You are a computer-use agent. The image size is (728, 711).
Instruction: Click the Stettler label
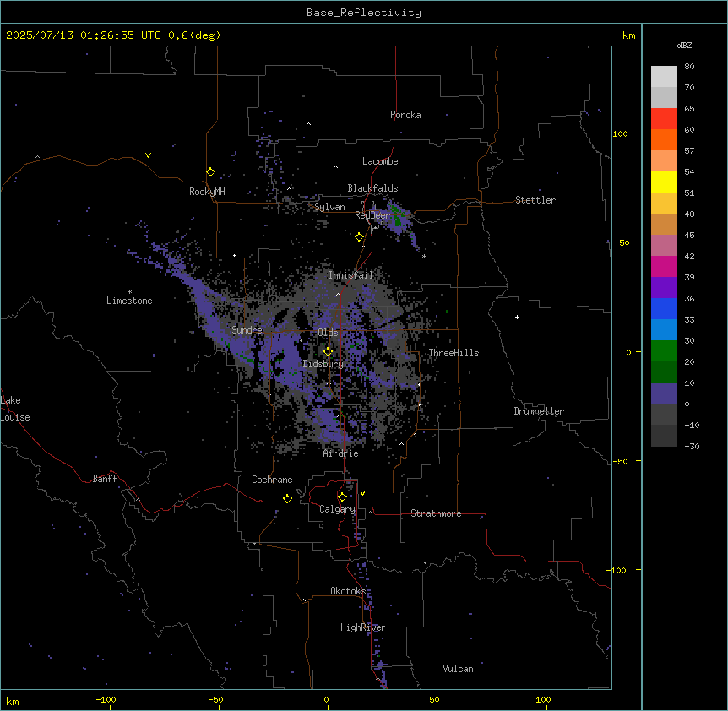click(x=535, y=200)
